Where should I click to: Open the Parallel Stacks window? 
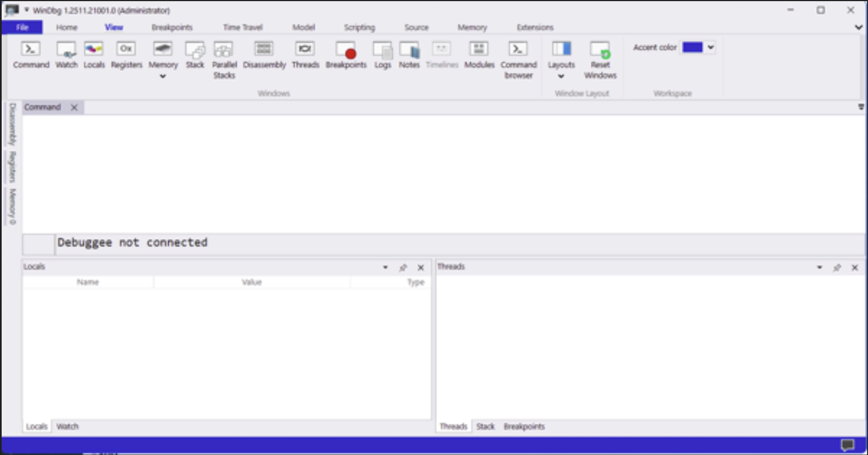point(224,59)
